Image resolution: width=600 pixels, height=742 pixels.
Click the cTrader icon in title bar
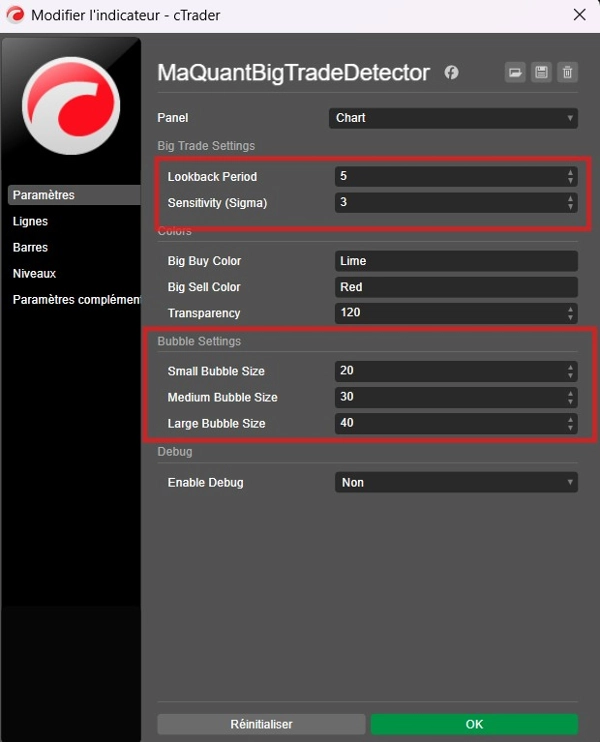tap(15, 15)
